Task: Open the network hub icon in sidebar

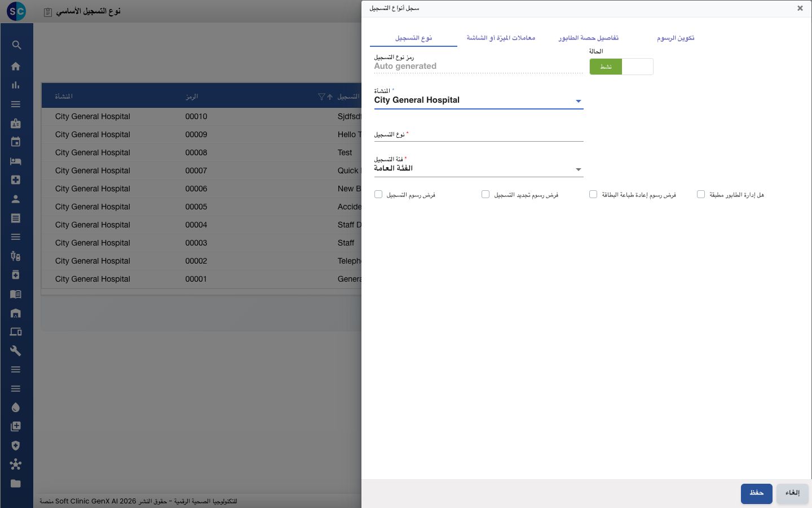Action: coord(16,465)
